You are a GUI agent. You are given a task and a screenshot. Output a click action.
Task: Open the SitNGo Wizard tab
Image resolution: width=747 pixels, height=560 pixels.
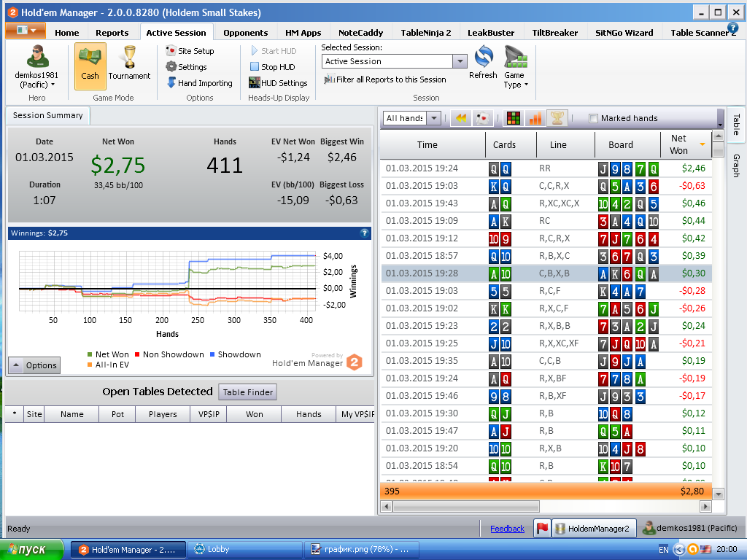[624, 33]
